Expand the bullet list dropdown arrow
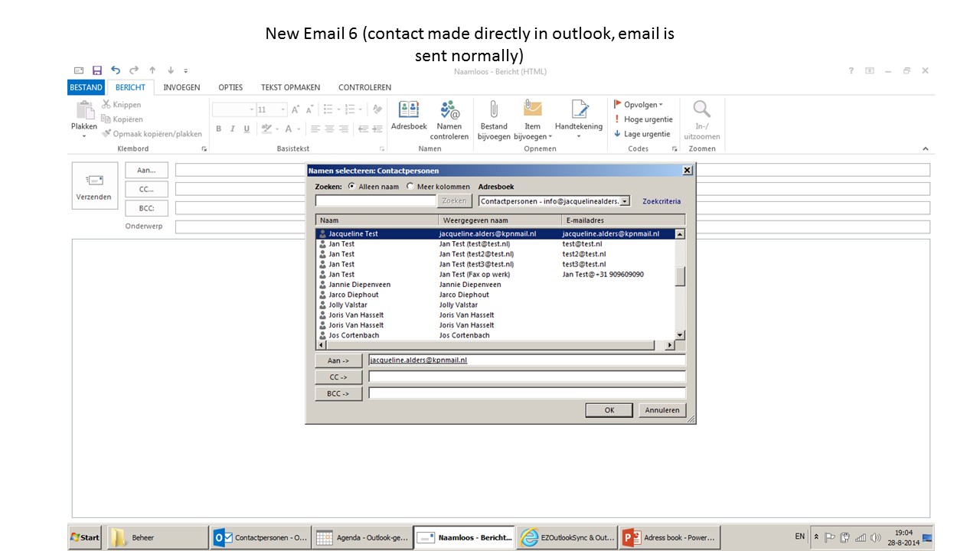This screenshot has width=980, height=551. tap(338, 109)
